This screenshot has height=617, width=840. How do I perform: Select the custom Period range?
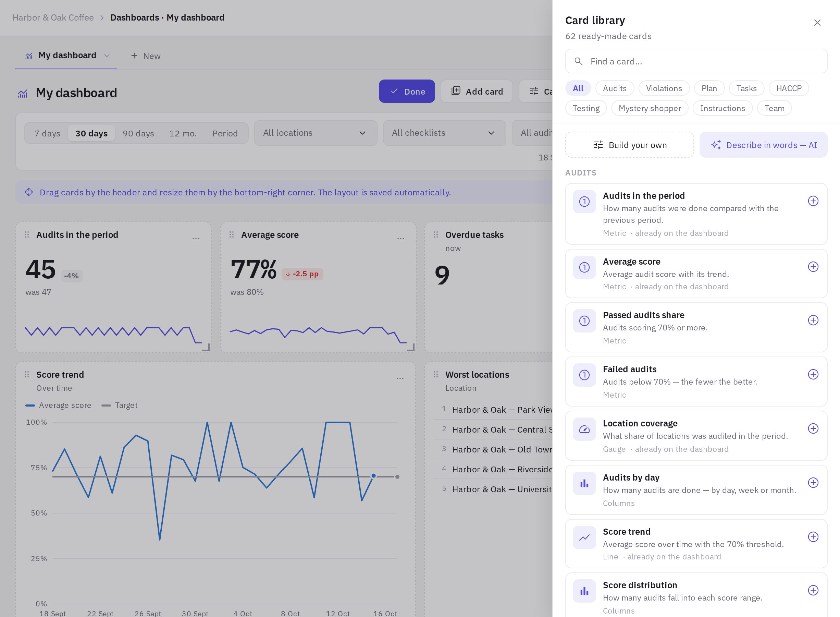click(x=225, y=133)
